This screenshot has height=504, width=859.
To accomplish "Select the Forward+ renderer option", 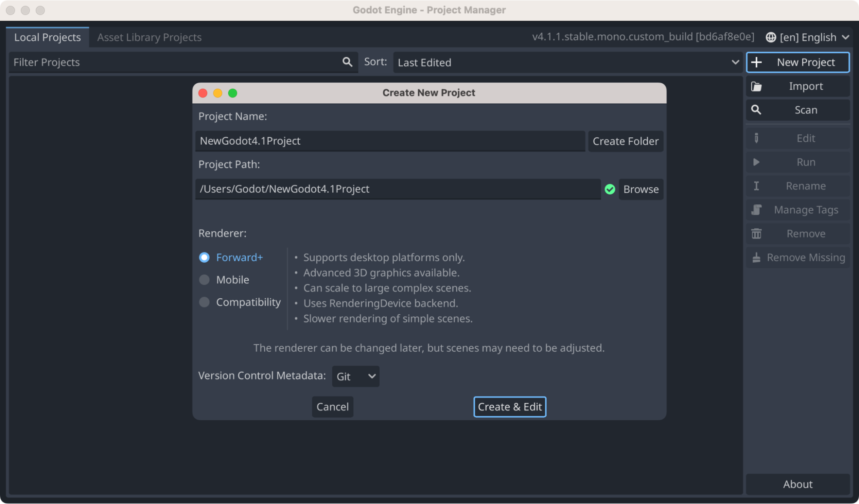I will coord(205,257).
